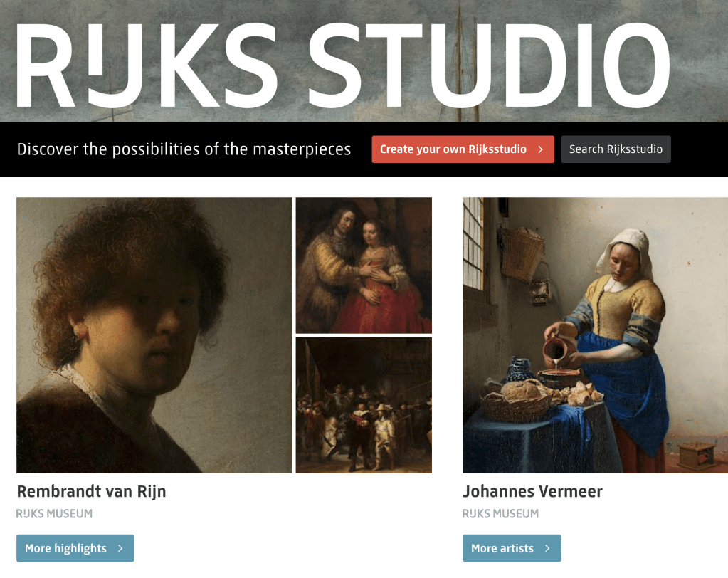The height and width of the screenshot is (578, 728).
Task: Click the RIJKS STUDIO header logo
Action: (344, 65)
